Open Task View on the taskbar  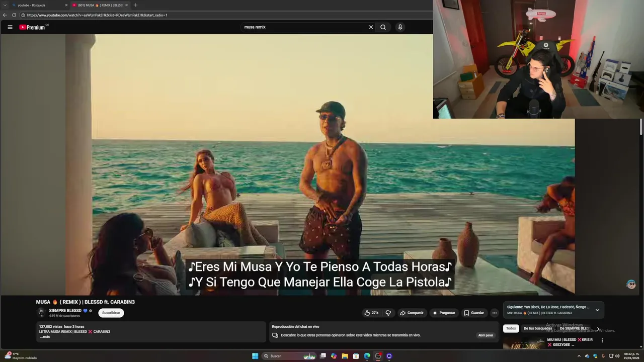pyautogui.click(x=323, y=356)
